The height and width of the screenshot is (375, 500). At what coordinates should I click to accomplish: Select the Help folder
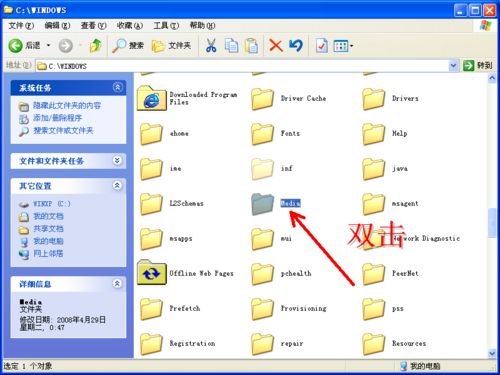[385, 134]
